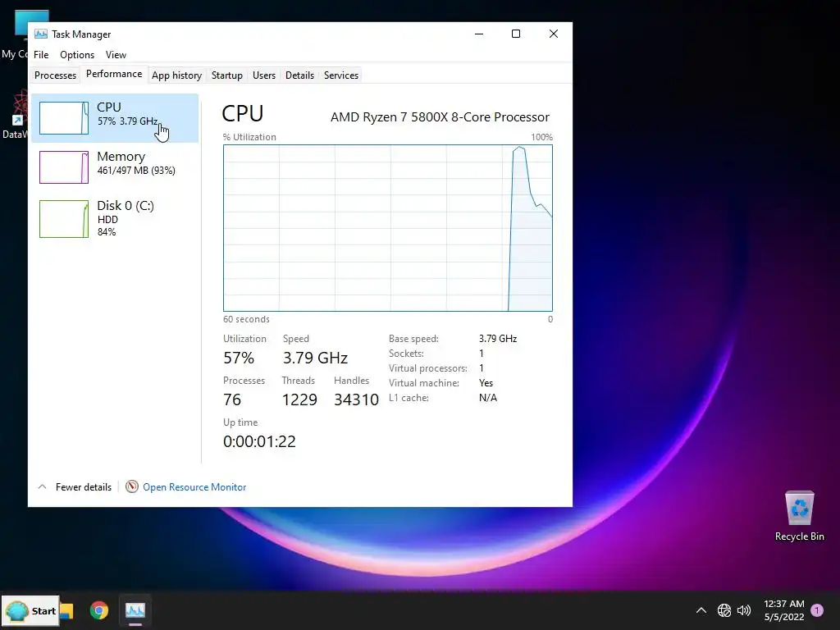Click the 3.79 GHz speed value

315,358
